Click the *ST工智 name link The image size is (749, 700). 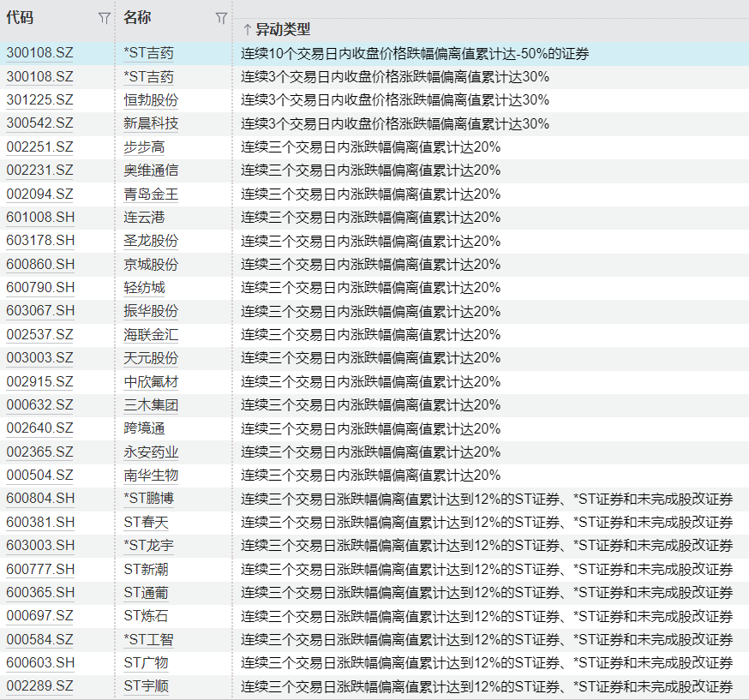point(148,639)
